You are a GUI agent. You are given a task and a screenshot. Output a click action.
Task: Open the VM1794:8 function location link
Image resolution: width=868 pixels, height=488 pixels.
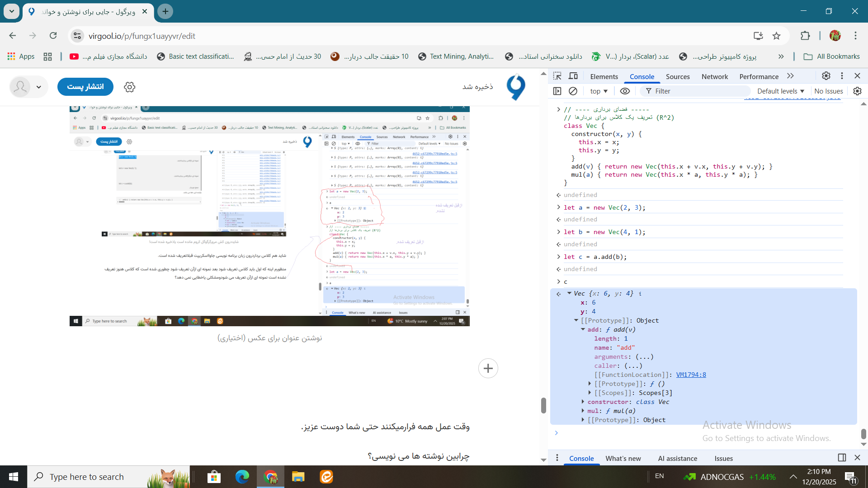coord(691,375)
